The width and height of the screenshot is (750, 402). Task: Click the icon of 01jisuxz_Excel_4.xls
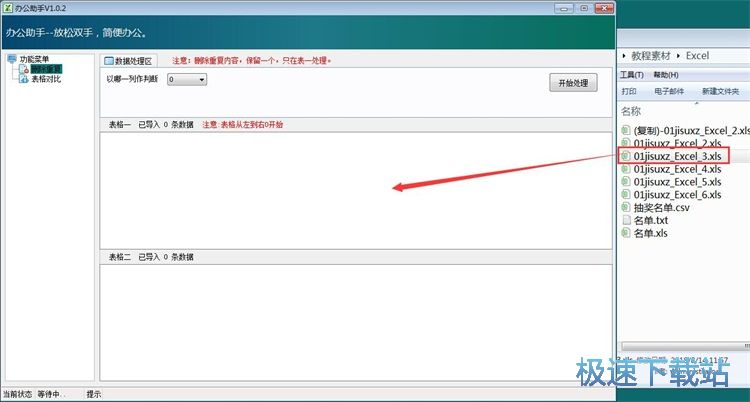(x=626, y=169)
